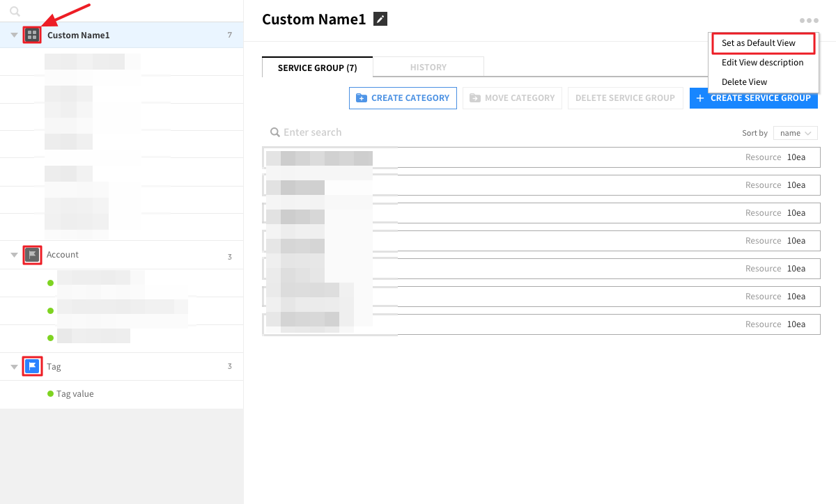Click the Create Category button
Image resolution: width=836 pixels, height=504 pixels.
point(403,98)
